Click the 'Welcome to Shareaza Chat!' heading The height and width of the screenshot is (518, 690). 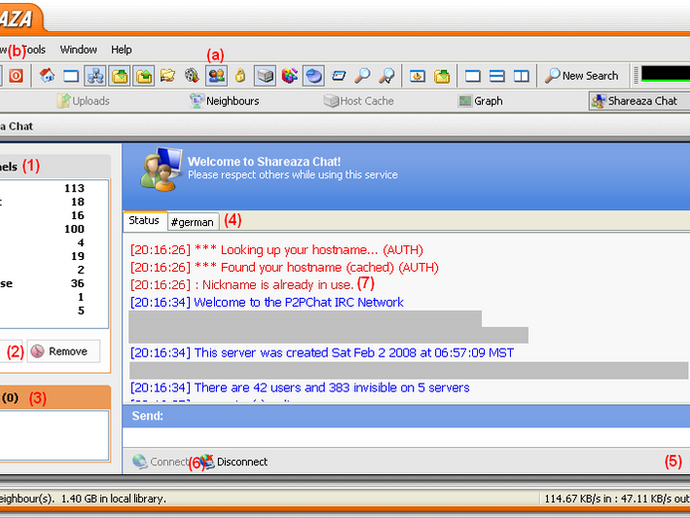pyautogui.click(x=264, y=162)
